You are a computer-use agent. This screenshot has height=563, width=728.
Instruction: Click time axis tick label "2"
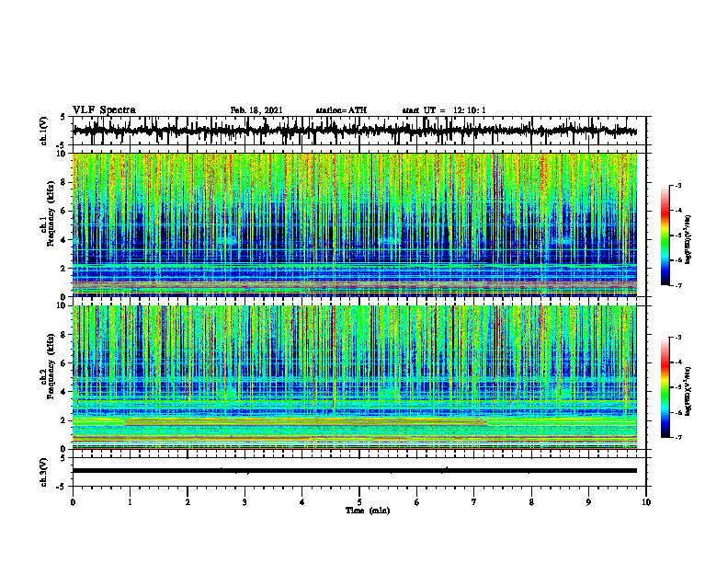188,502
